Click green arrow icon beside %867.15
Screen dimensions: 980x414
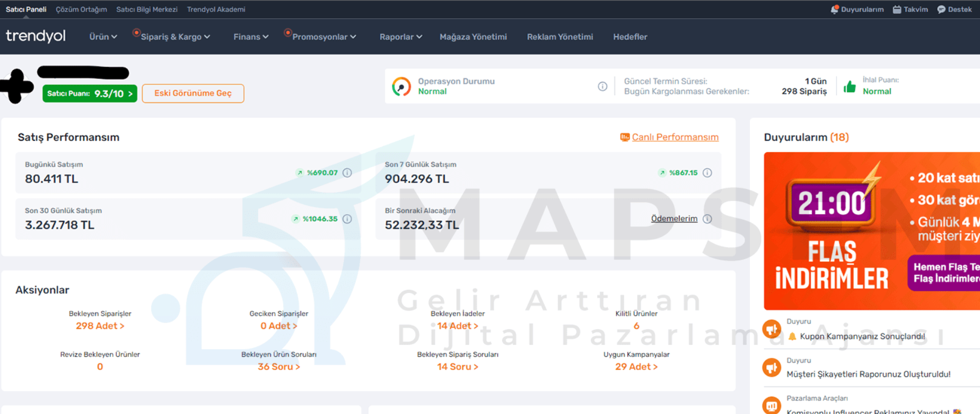(x=662, y=173)
